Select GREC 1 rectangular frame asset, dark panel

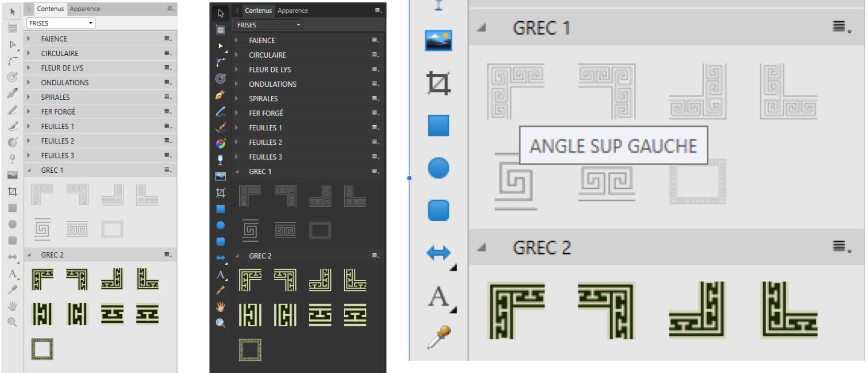[320, 231]
